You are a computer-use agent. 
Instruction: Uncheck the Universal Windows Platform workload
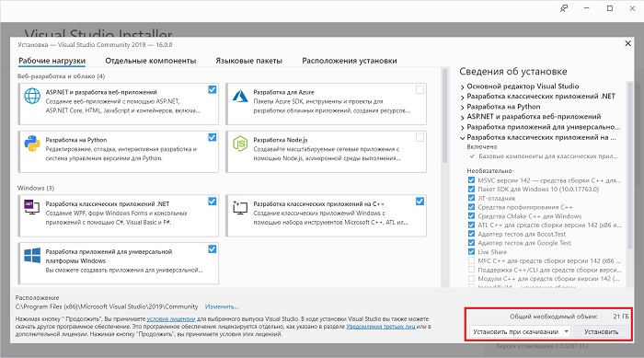pyautogui.click(x=212, y=248)
